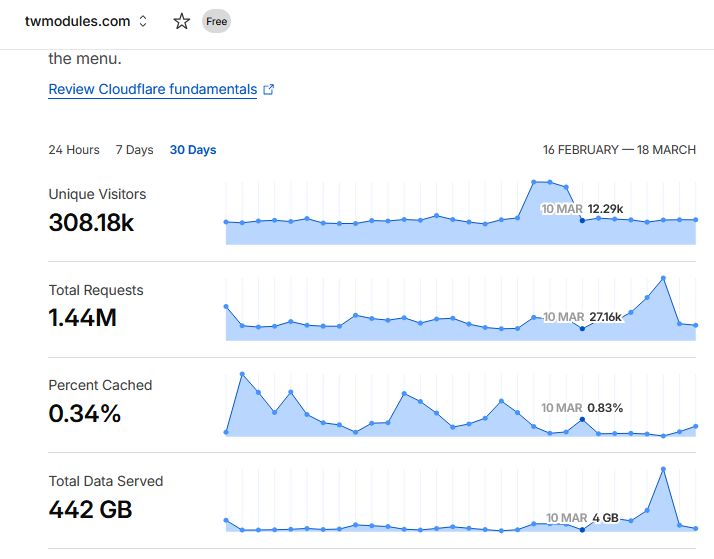Click the external link icon beside Review Cloudflare fundamentals
The image size is (714, 559).
pyautogui.click(x=268, y=90)
